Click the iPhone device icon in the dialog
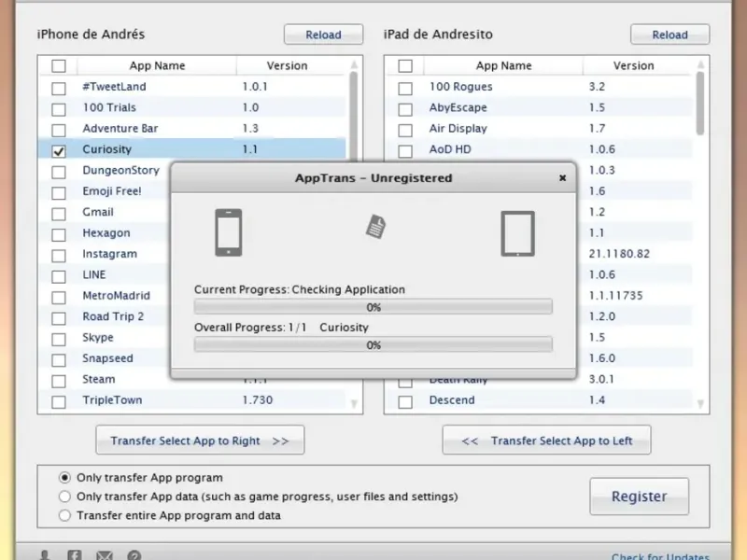This screenshot has height=560, width=747. point(229,232)
